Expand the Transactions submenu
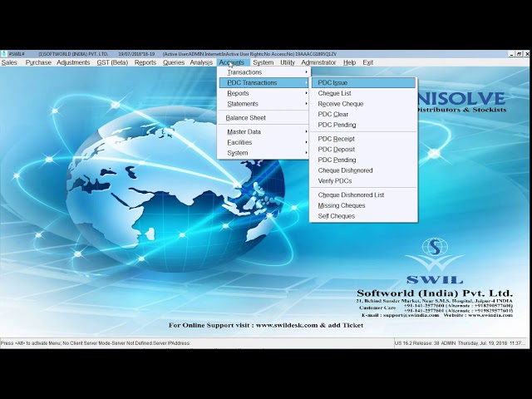532x399 pixels. (x=264, y=72)
